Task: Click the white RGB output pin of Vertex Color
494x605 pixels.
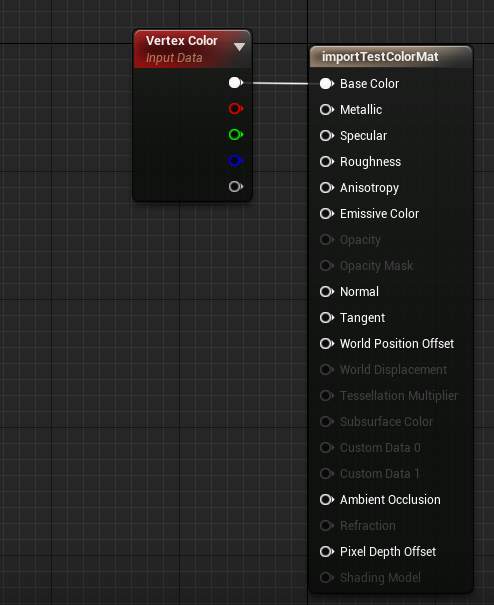Action: [236, 83]
